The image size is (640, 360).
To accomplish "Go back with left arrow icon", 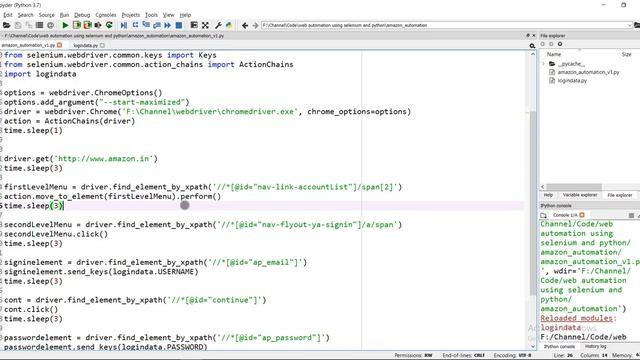I will [245, 25].
